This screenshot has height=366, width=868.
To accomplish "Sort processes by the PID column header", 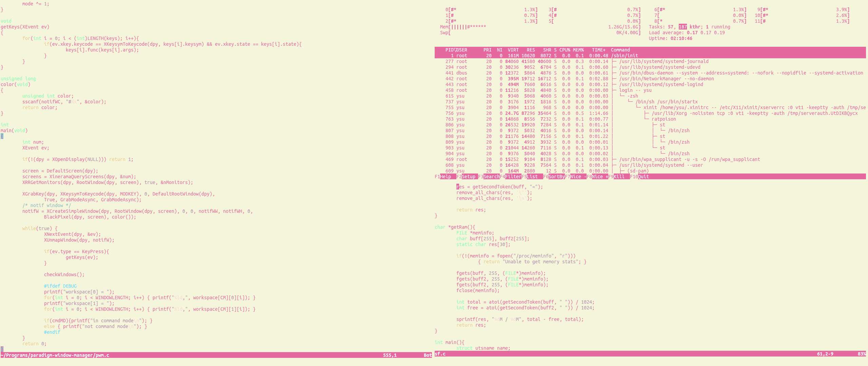I will pyautogui.click(x=449, y=50).
